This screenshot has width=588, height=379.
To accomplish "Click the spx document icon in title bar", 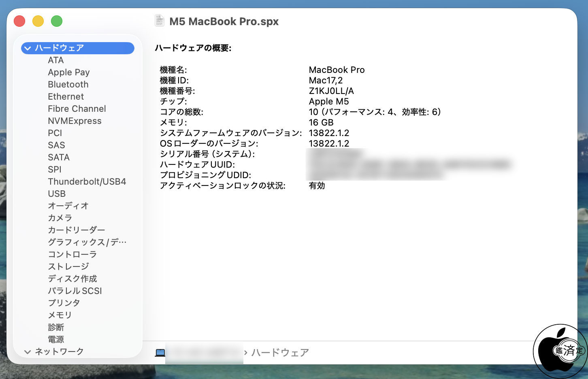I will 160,21.
